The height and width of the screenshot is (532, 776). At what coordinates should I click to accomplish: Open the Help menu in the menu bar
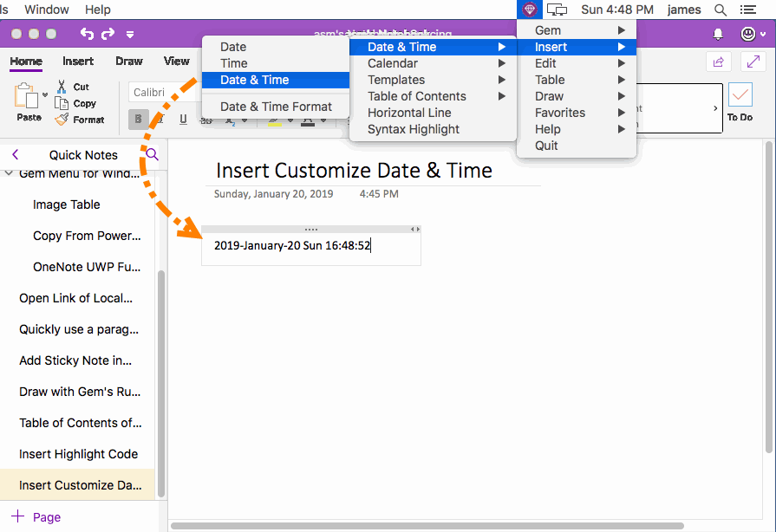[97, 10]
